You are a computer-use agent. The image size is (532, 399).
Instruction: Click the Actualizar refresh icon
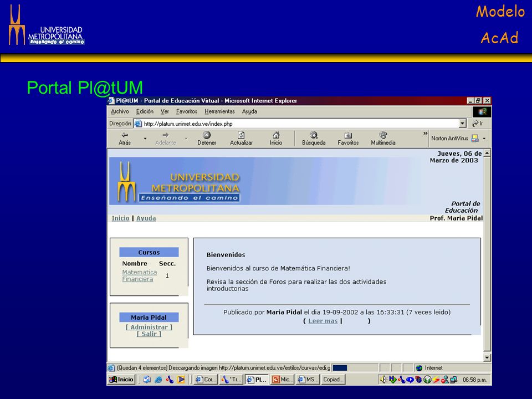[241, 135]
